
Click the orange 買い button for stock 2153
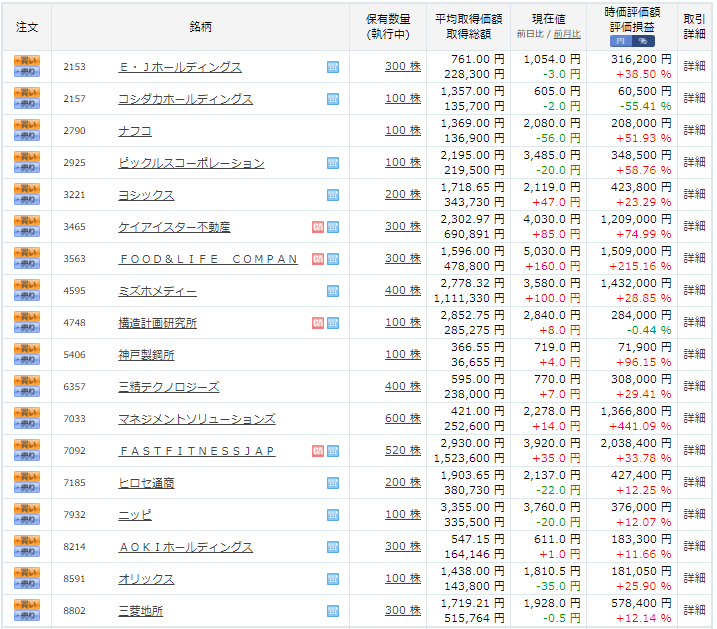point(27,61)
